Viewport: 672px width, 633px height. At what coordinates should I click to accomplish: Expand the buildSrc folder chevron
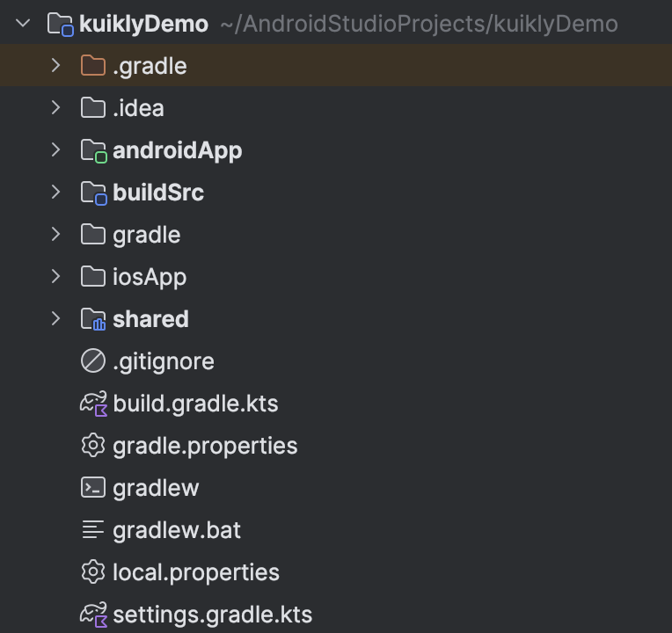tap(55, 192)
